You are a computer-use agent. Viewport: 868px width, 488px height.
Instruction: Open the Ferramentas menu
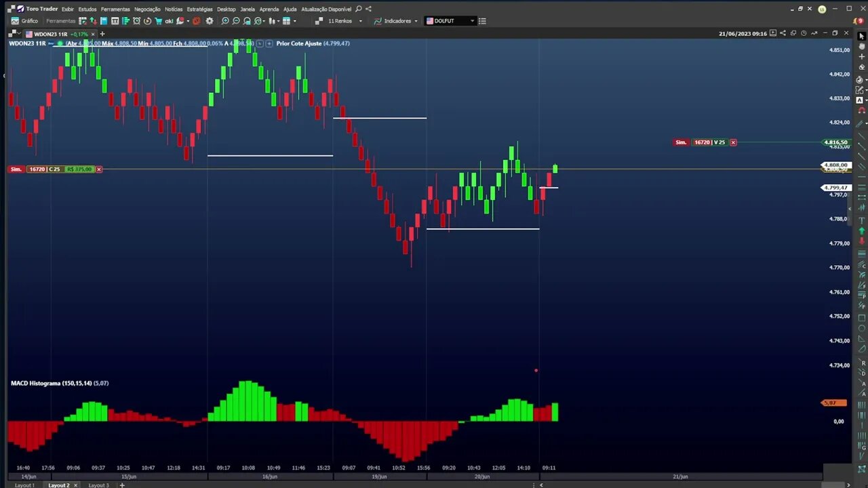[x=115, y=9]
